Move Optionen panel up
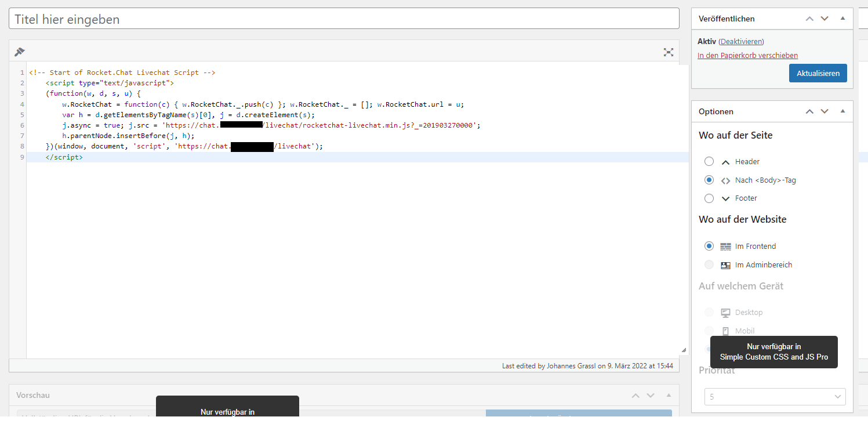868x424 pixels. click(x=809, y=111)
